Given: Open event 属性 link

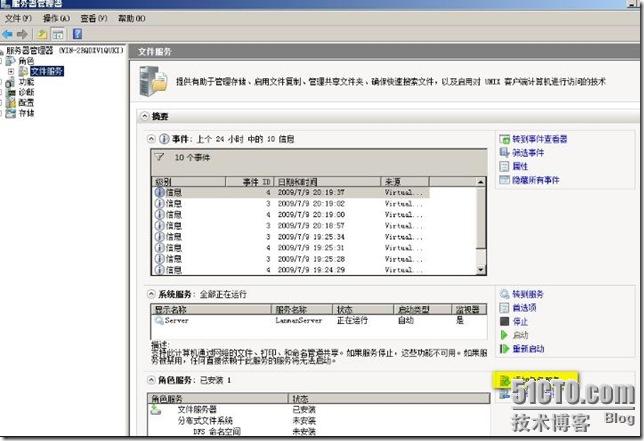Looking at the screenshot, I should point(520,166).
